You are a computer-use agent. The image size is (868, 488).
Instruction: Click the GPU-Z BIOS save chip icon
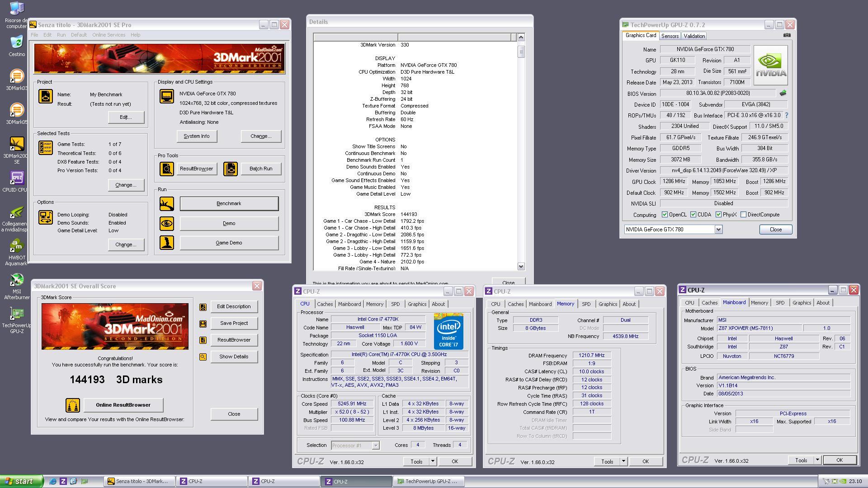pos(783,93)
